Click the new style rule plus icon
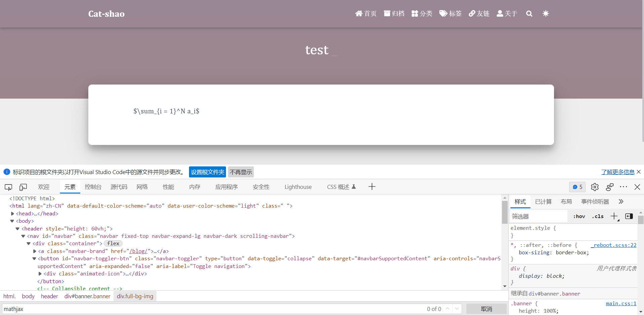 (614, 216)
